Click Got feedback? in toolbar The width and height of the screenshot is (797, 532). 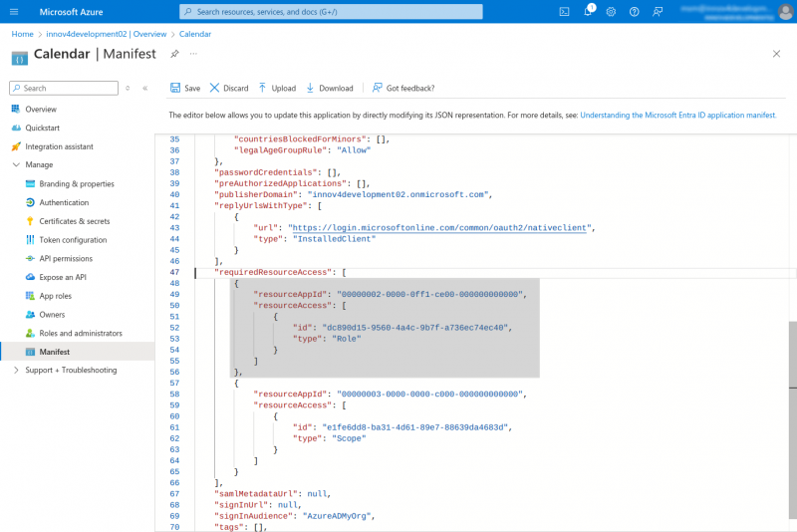click(x=403, y=88)
